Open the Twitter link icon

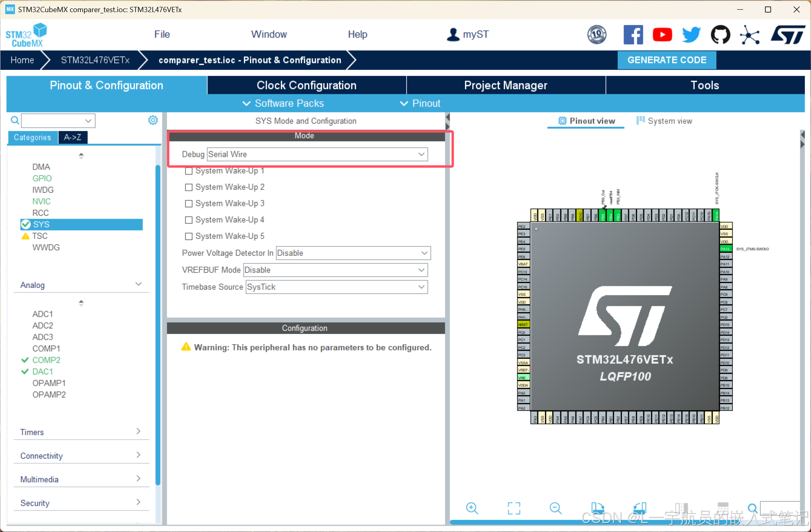[691, 35]
